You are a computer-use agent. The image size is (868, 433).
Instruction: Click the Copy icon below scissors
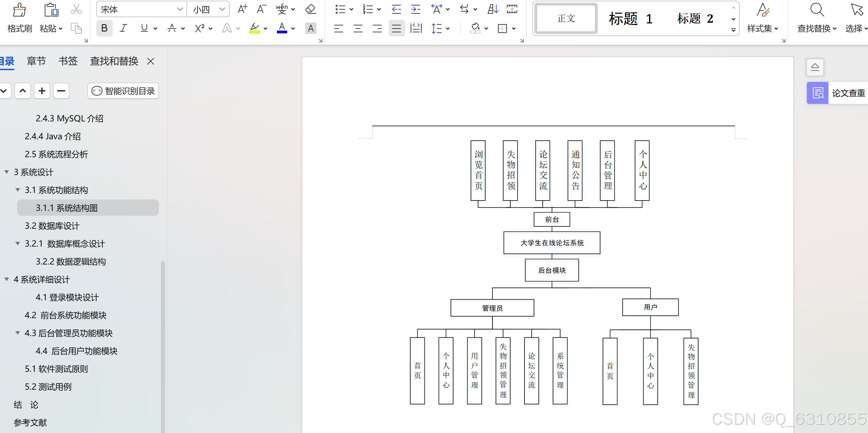[x=76, y=28]
